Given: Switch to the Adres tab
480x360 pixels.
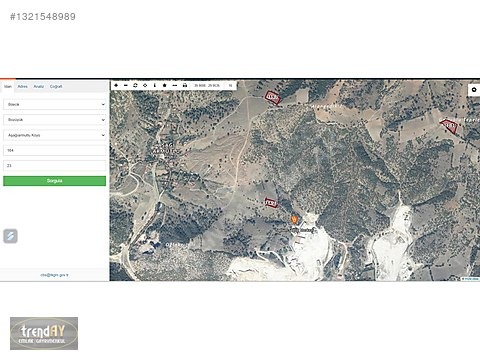Looking at the screenshot, I should point(23,86).
